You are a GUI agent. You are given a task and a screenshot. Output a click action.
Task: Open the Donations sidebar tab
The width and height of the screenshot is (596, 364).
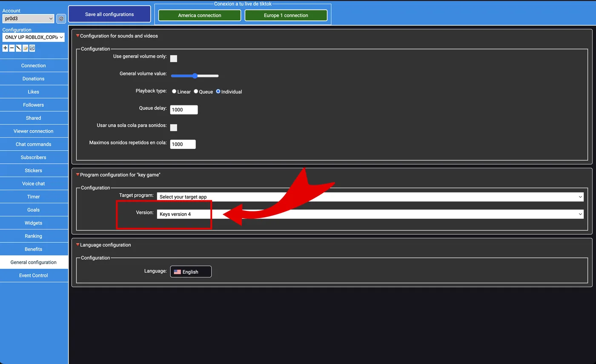34,79
